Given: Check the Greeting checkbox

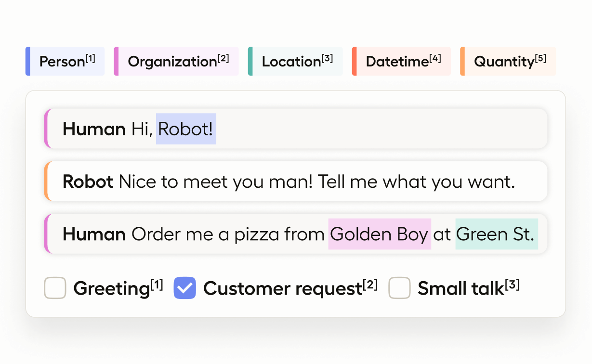Looking at the screenshot, I should (x=55, y=288).
